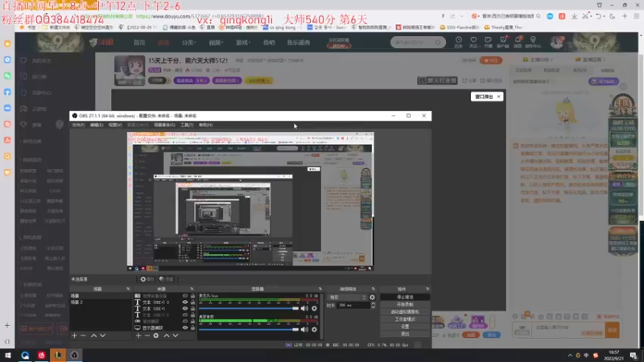Click 退出 button in OBS controls
Image resolution: width=644 pixels, height=362 pixels.
[x=405, y=334]
